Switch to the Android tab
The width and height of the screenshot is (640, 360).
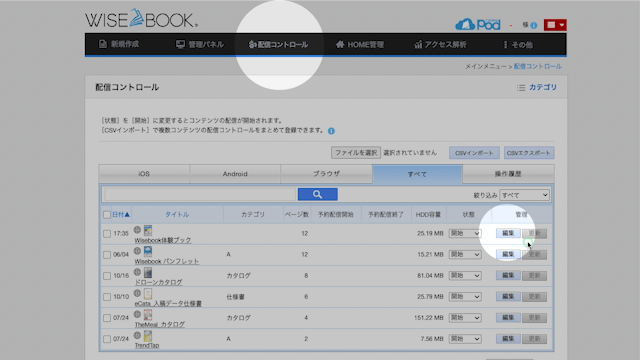(235, 174)
